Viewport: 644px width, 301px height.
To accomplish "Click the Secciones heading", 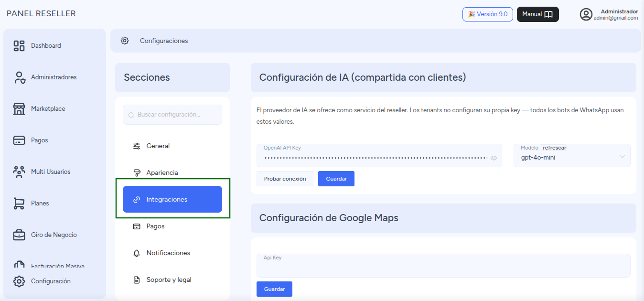I will 147,77.
